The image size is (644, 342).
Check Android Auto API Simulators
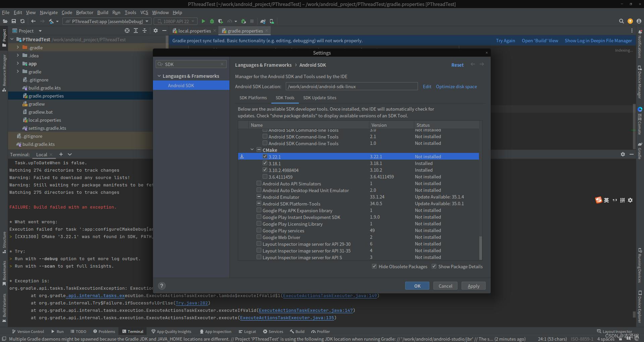pos(259,183)
